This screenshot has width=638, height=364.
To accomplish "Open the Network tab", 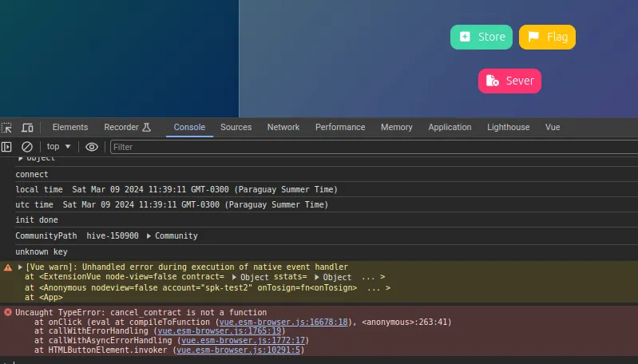I will click(x=283, y=127).
